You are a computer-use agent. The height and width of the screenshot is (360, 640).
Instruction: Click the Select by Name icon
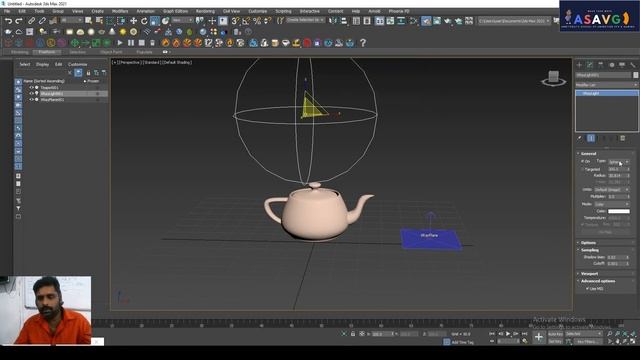pyautogui.click(x=99, y=21)
